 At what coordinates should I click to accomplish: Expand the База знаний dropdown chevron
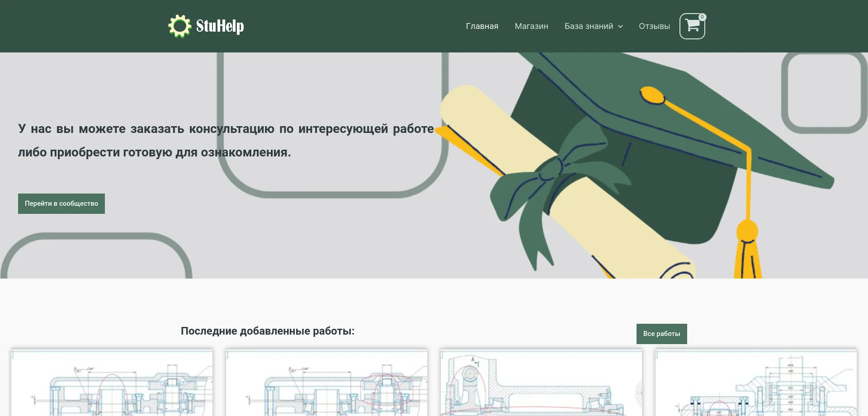pos(620,26)
